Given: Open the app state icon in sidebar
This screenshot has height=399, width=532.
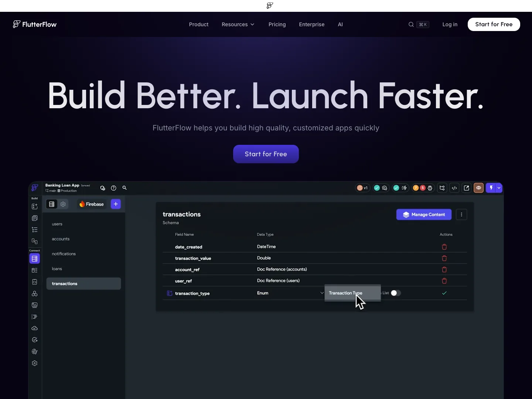Looking at the screenshot, I should pos(35,282).
